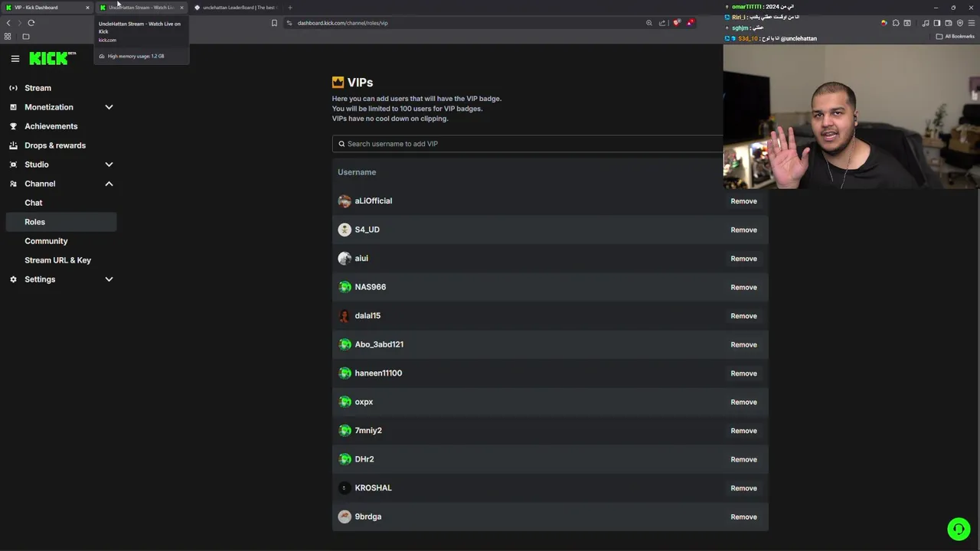Remove aLiOfficial from VIPs
Screen dimensions: 980x551
pos(743,201)
